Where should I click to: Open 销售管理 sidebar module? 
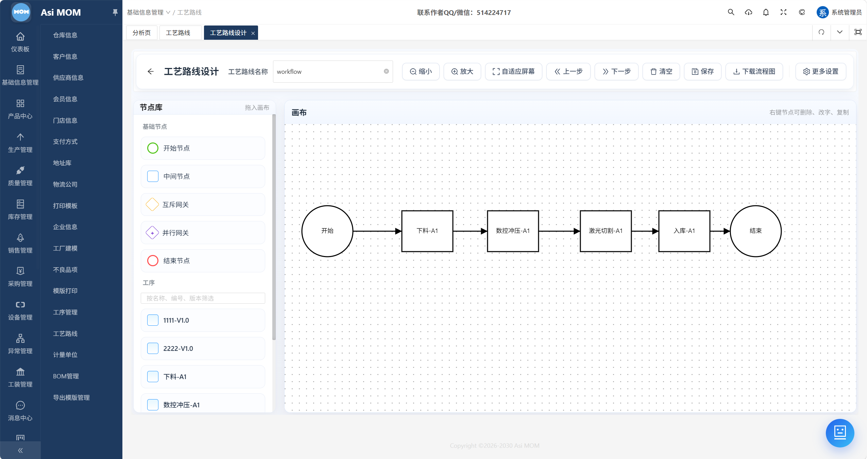pyautogui.click(x=20, y=243)
